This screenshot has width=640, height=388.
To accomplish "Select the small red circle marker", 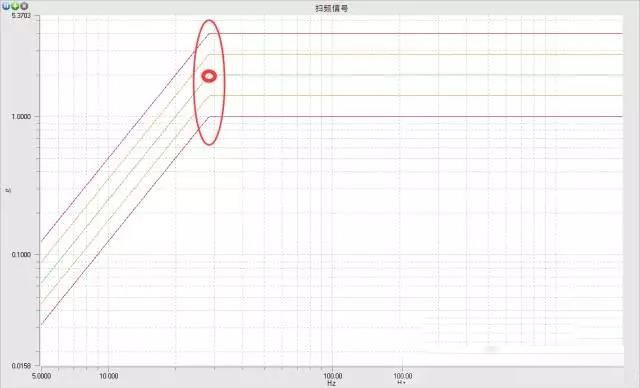I will [209, 76].
